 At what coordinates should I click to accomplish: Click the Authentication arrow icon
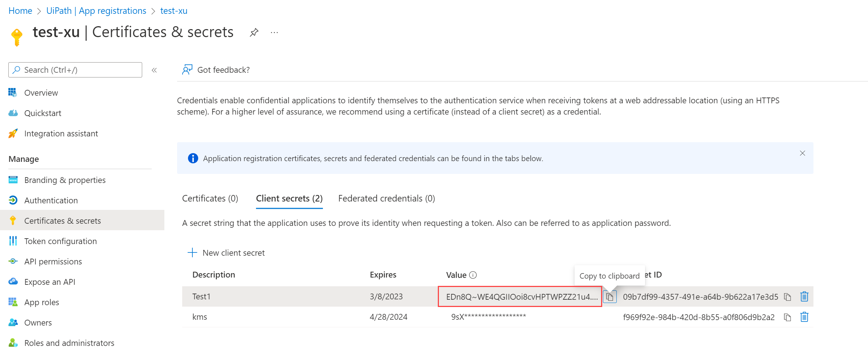click(13, 200)
